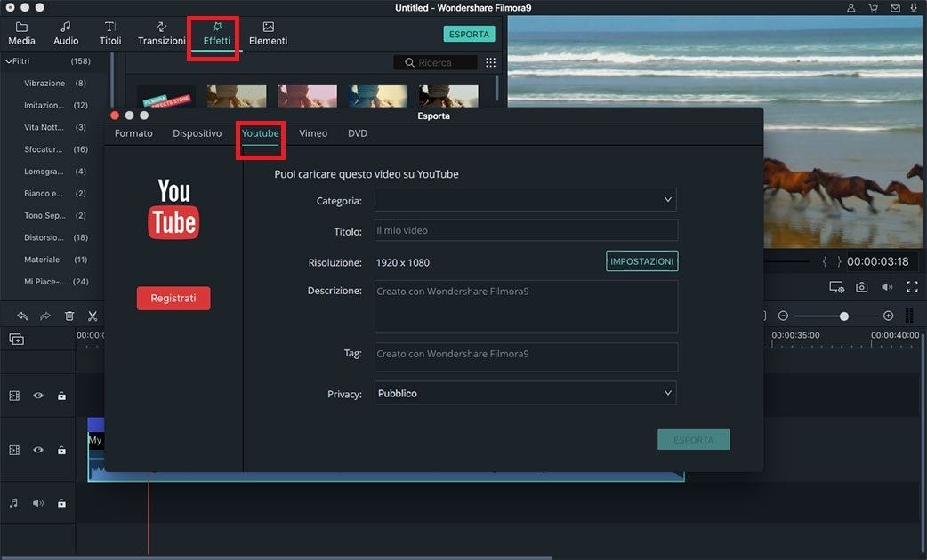Click the red Registrati button
This screenshot has height=560, width=927.
point(173,299)
